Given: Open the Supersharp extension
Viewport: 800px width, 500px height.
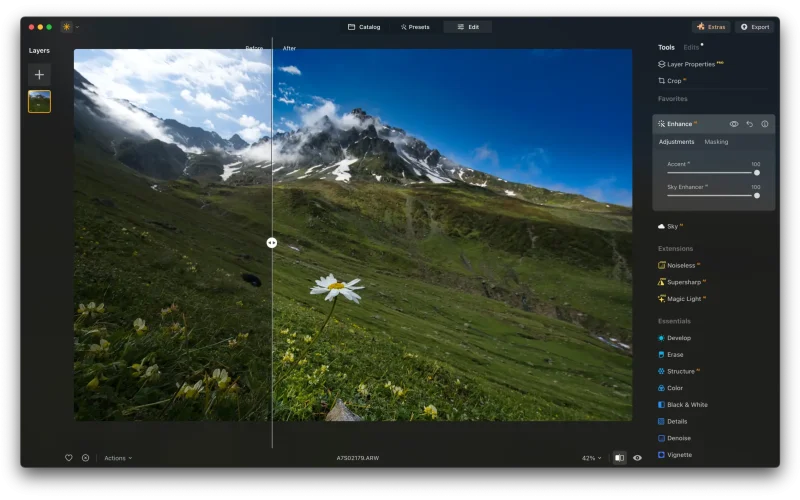Looking at the screenshot, I should [684, 282].
